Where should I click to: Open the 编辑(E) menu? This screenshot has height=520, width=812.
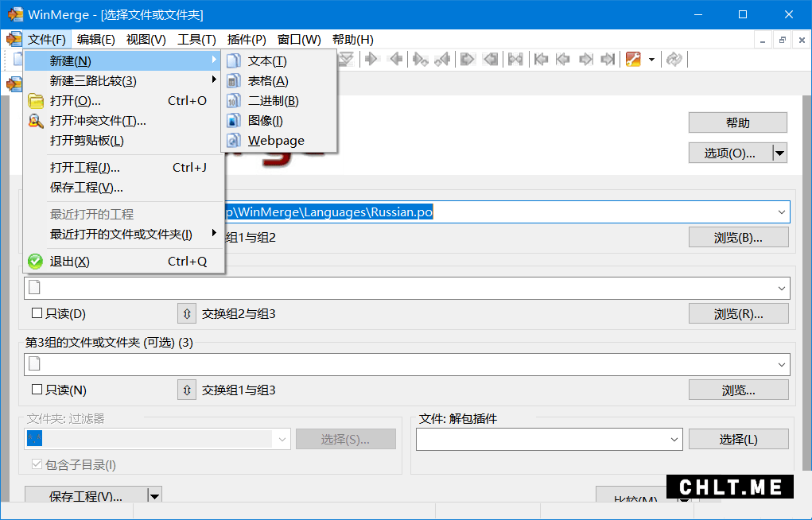[95, 40]
